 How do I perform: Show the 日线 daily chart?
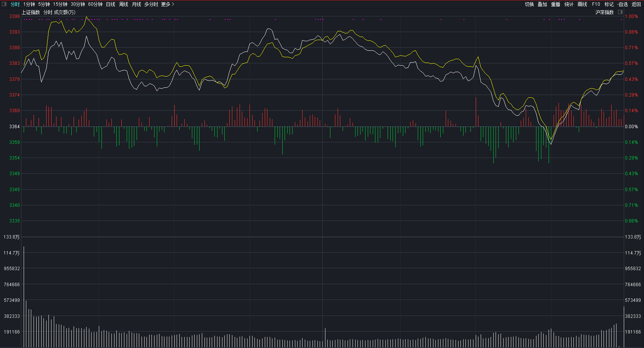(x=110, y=4)
